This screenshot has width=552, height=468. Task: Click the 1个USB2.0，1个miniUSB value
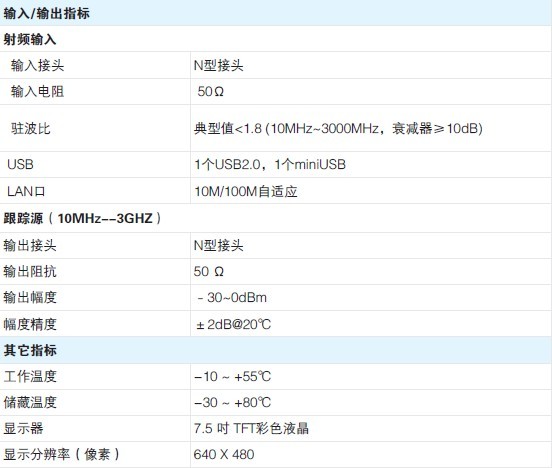[270, 164]
